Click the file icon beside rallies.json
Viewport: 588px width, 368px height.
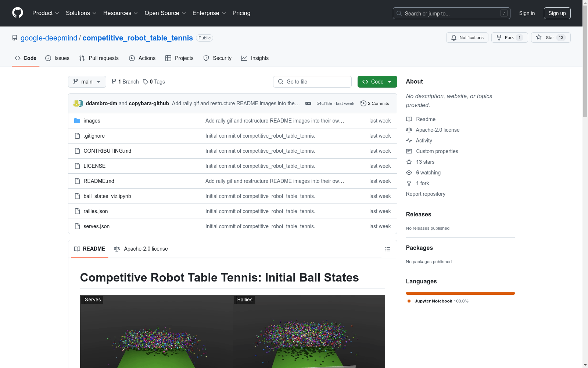tap(77, 211)
